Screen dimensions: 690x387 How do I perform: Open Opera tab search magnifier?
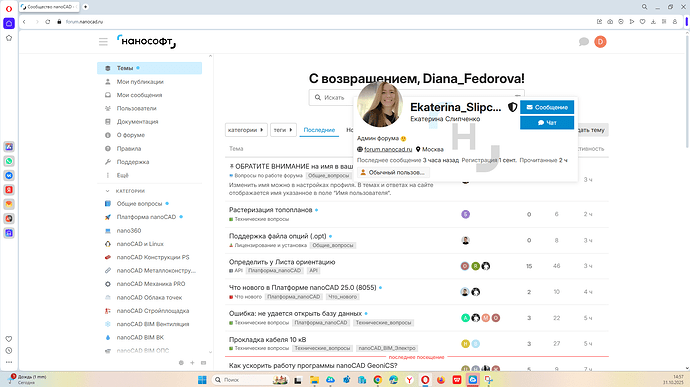point(644,7)
